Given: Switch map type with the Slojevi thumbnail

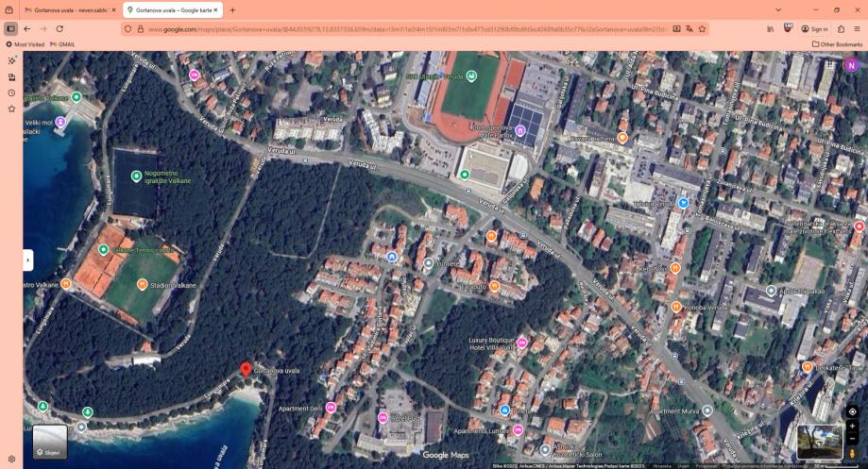Looking at the screenshot, I should 50,442.
